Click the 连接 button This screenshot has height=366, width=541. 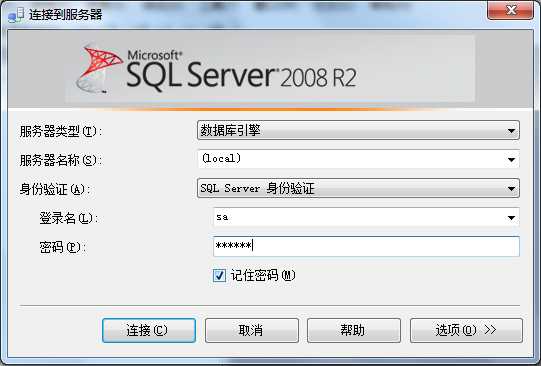[x=149, y=330]
